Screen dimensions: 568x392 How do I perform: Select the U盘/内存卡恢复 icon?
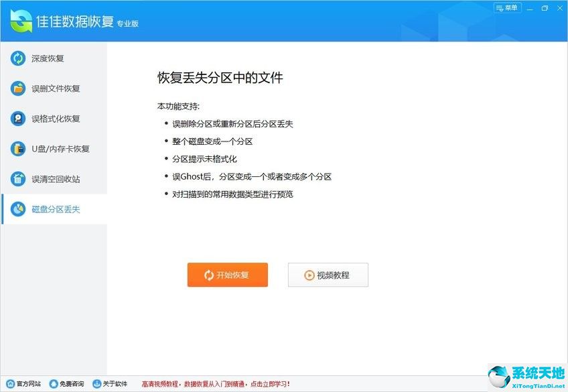coord(18,149)
